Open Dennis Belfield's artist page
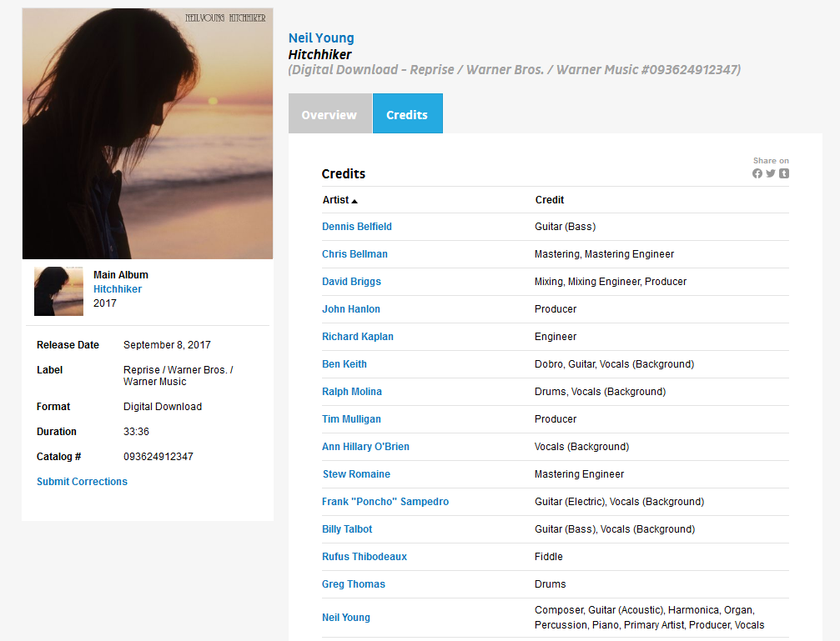Viewport: 840px width, 641px height. point(357,227)
